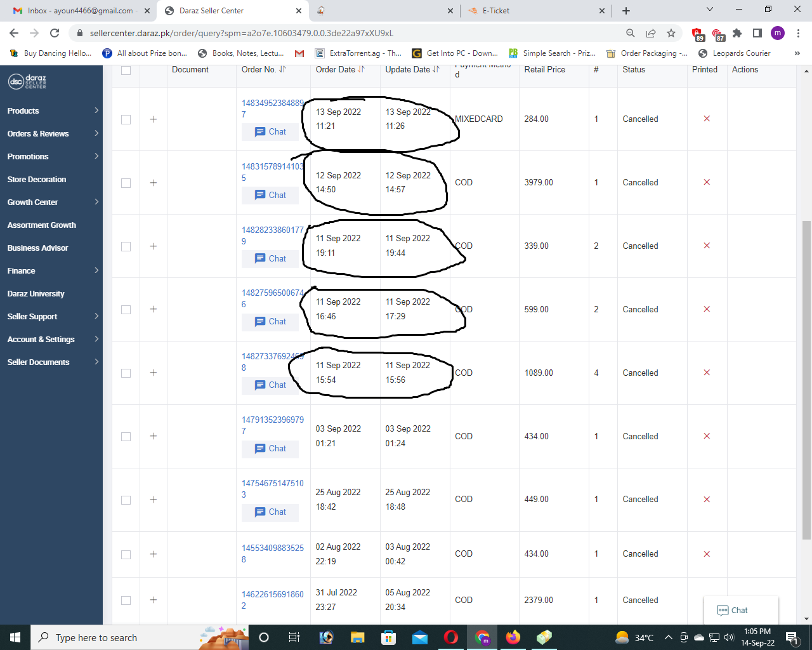Check the box for order 148275965006746
The image size is (812, 650).
pos(126,310)
